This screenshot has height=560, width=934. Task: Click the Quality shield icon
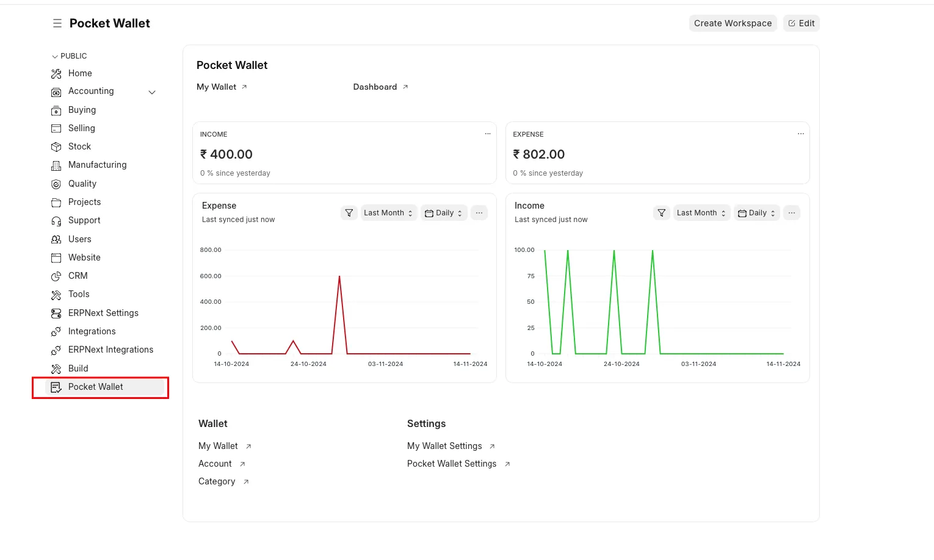click(x=56, y=184)
